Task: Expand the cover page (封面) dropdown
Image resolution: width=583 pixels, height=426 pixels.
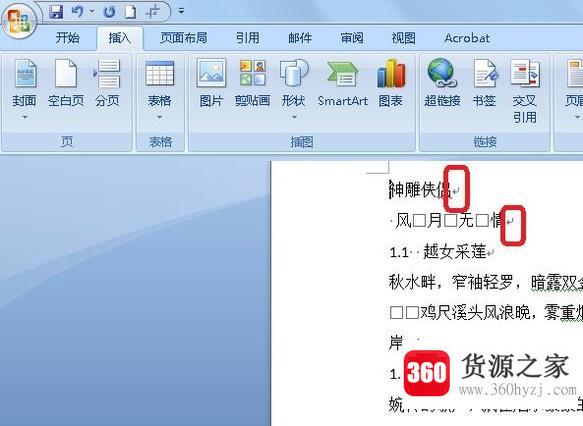Action: click(25, 117)
